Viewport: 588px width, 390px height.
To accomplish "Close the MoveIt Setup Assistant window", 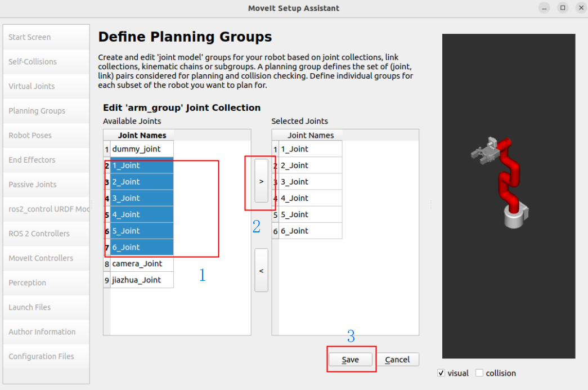I will (581, 8).
